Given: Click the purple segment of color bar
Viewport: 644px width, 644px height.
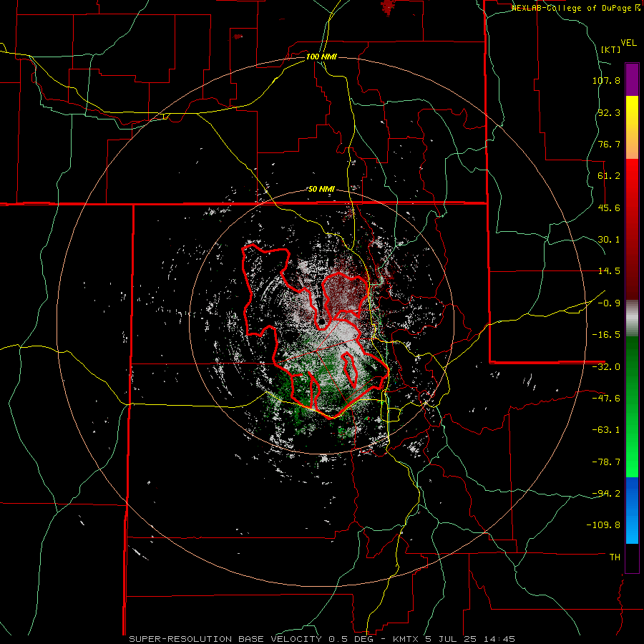Looking at the screenshot, I should tap(632, 79).
